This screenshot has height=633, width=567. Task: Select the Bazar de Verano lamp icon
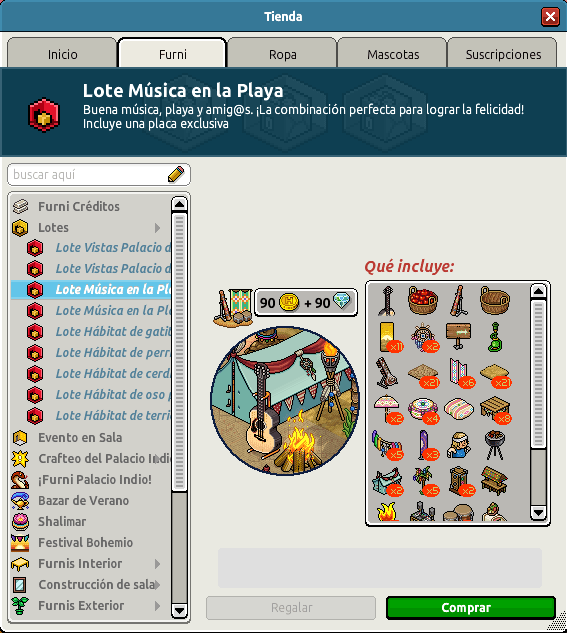click(20, 501)
